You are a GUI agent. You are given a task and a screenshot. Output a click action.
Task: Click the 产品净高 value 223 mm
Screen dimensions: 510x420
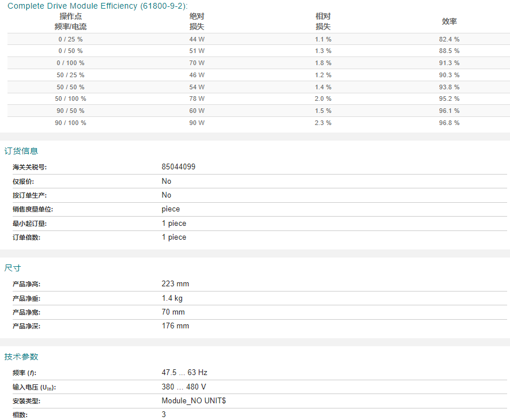point(175,284)
